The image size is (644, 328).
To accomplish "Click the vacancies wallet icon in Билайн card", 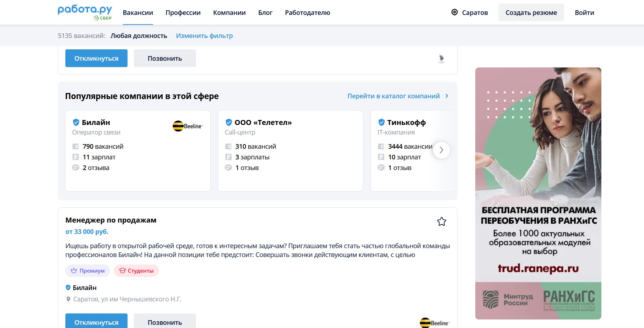I will (x=76, y=147).
